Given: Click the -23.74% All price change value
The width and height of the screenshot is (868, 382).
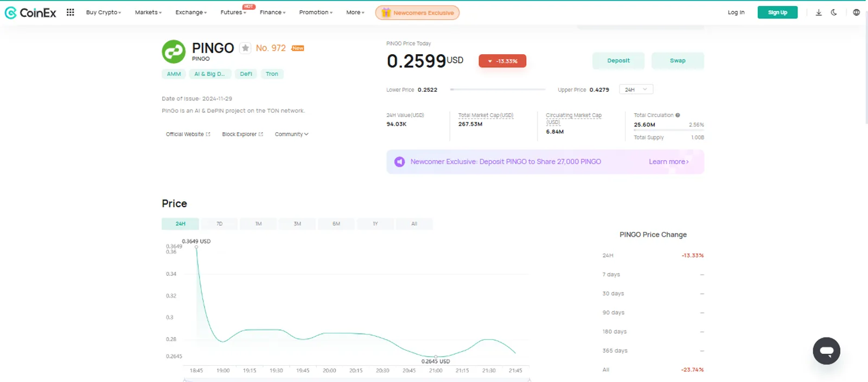Looking at the screenshot, I should 692,370.
